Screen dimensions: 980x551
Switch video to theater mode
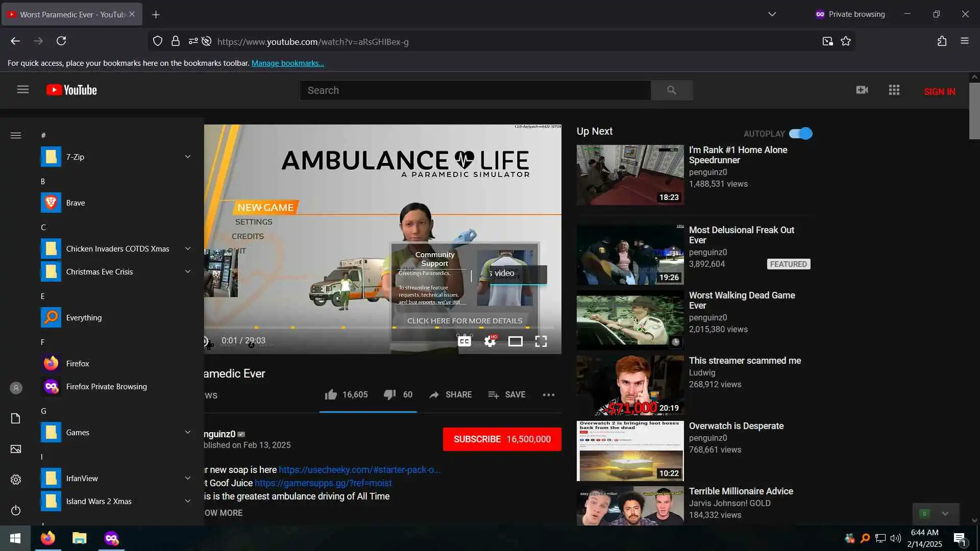(x=515, y=341)
